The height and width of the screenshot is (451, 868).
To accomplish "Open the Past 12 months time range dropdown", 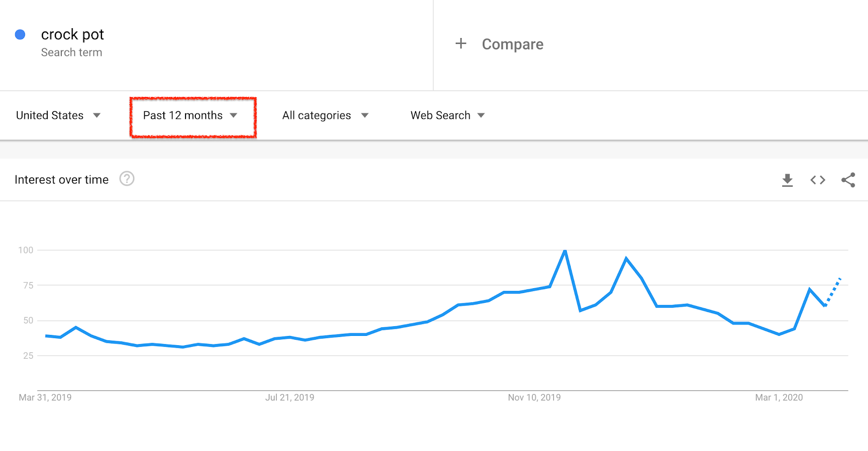I will coord(190,115).
